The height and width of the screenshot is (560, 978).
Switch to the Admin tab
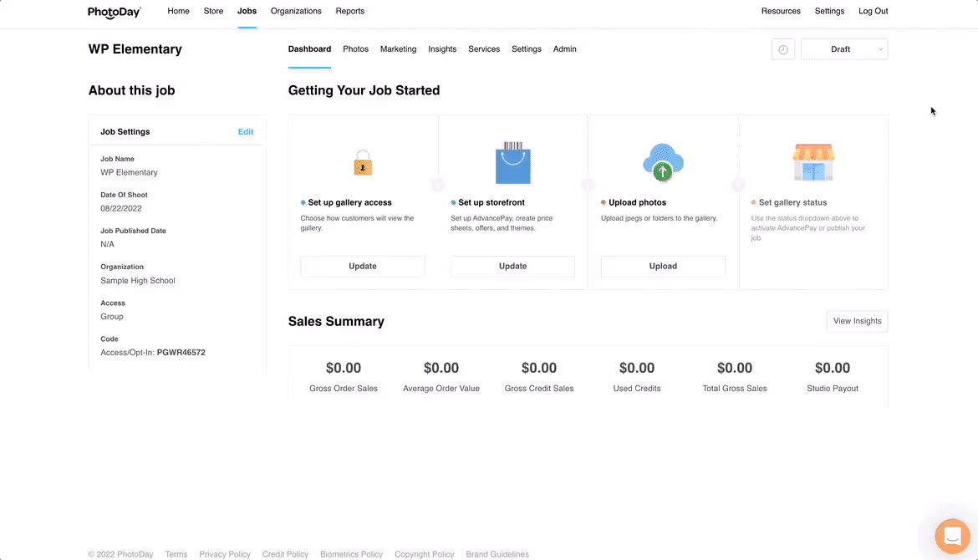coord(564,49)
